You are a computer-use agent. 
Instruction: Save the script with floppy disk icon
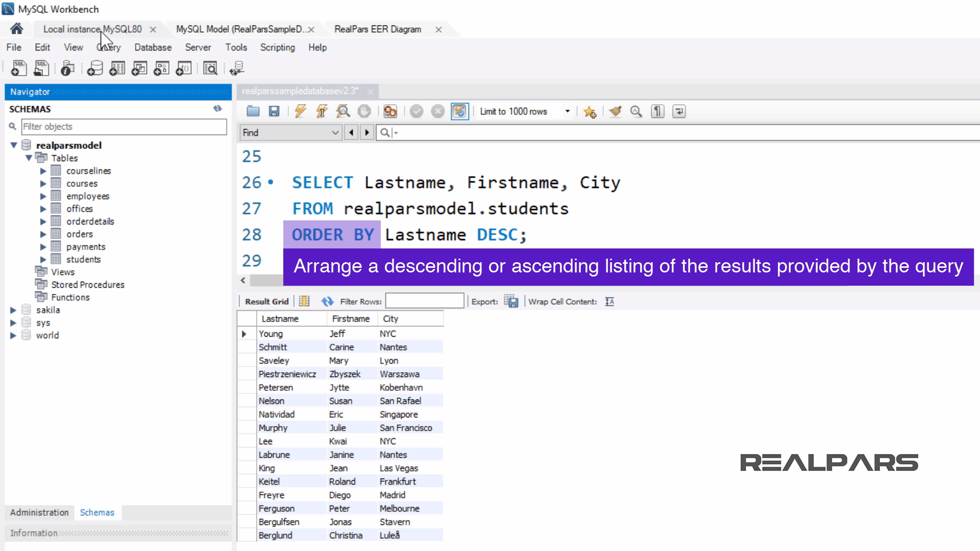coord(274,111)
